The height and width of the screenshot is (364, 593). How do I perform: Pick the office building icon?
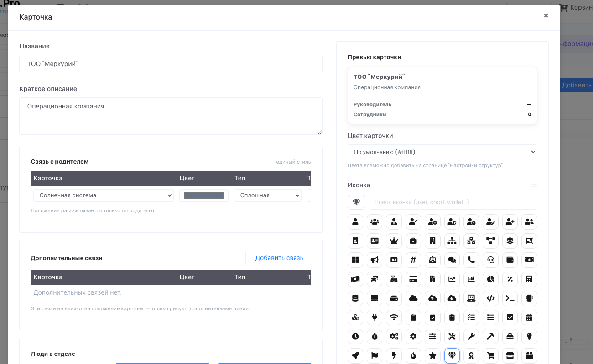432,241
